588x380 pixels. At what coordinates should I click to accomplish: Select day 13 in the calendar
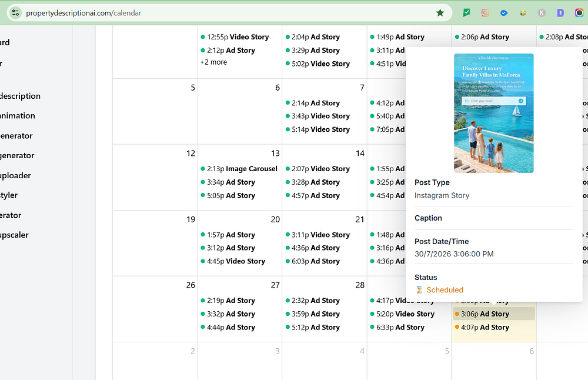[x=275, y=154]
